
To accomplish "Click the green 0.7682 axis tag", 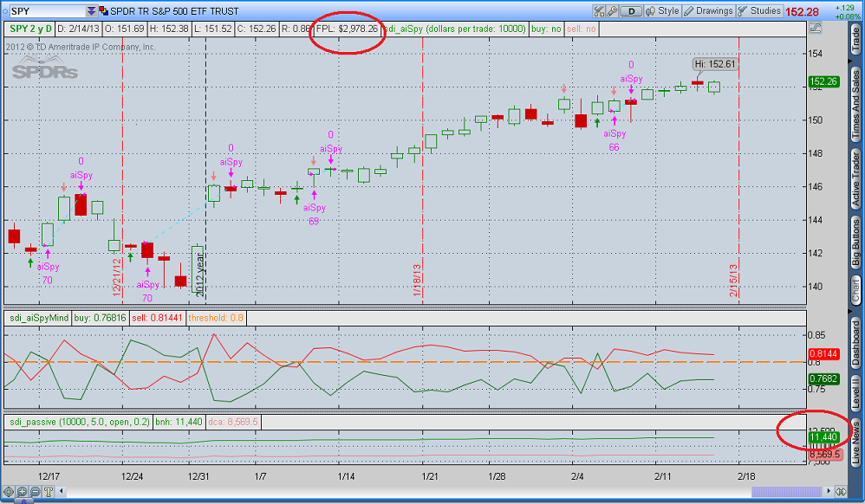I will (x=823, y=378).
